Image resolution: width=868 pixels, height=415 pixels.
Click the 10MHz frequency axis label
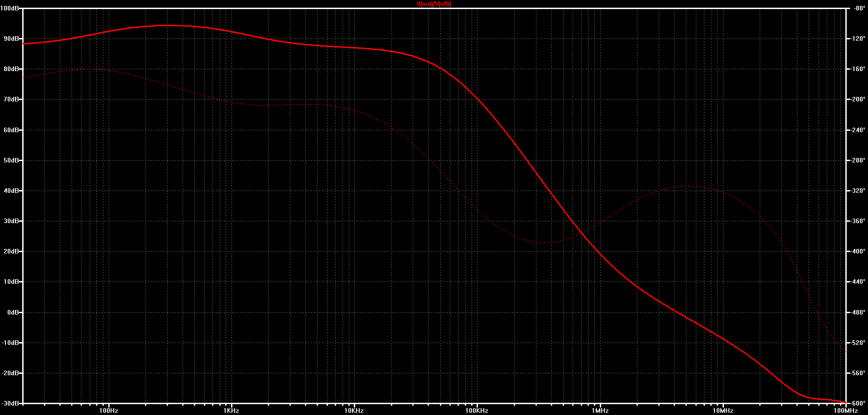click(723, 410)
